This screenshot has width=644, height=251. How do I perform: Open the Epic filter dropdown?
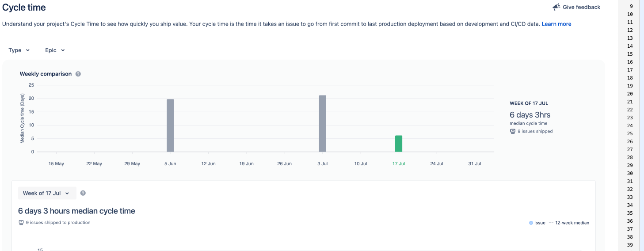pos(55,50)
